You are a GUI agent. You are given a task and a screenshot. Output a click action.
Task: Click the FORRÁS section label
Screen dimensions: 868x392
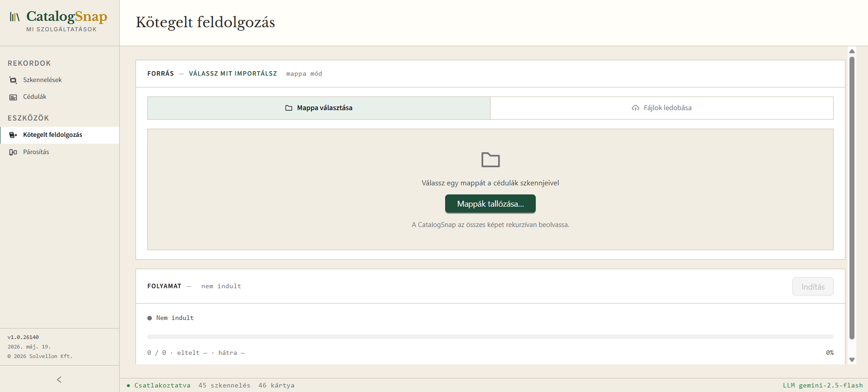(x=160, y=73)
